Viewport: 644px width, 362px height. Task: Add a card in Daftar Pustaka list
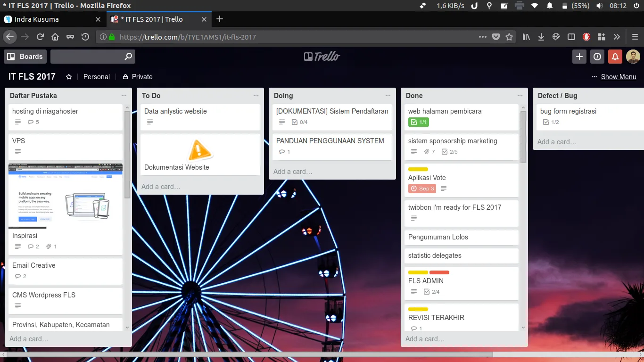pos(29,339)
